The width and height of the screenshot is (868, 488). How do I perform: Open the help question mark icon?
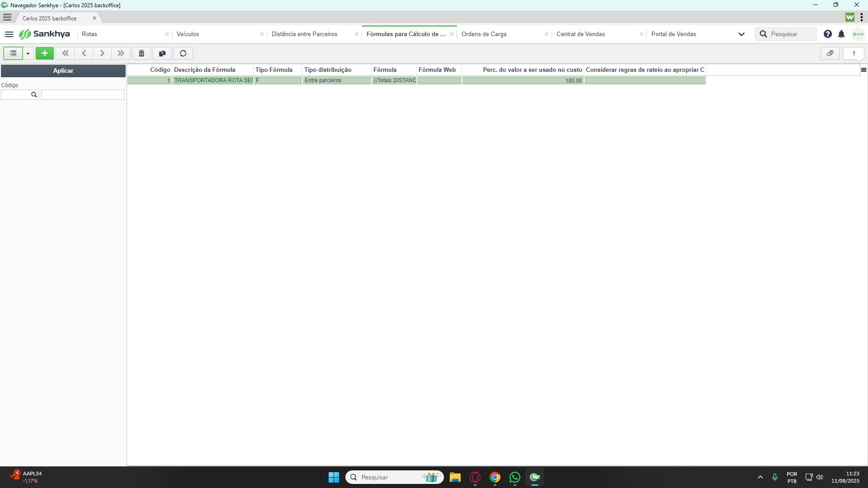[x=827, y=34]
